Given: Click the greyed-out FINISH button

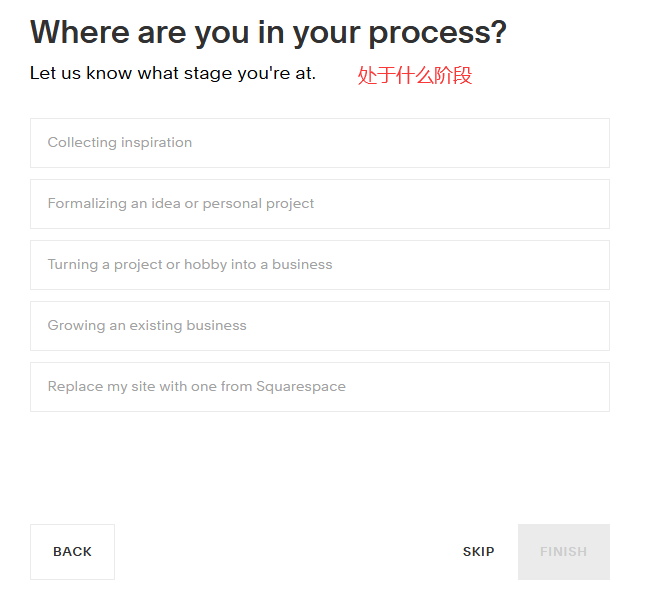Looking at the screenshot, I should tap(563, 552).
